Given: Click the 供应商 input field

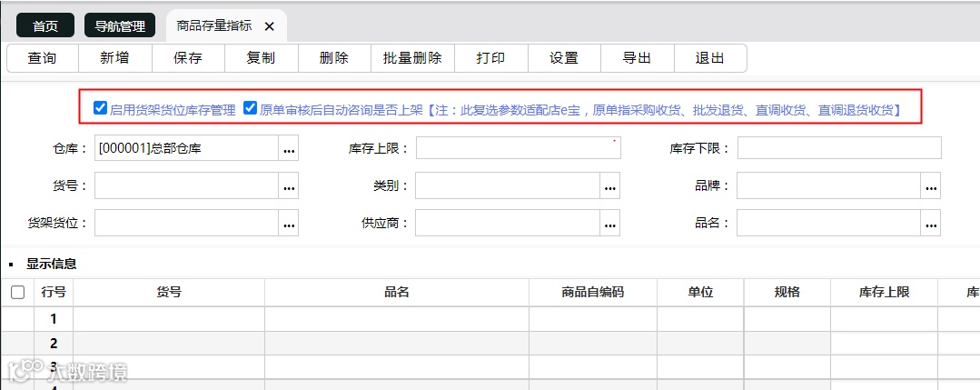Looking at the screenshot, I should click(x=508, y=223).
